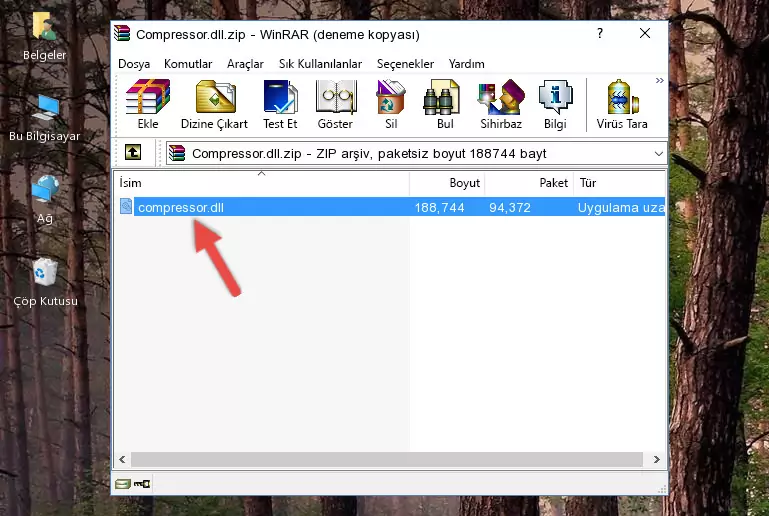Sort by Paket column header
The image size is (769, 516).
[x=529, y=183]
